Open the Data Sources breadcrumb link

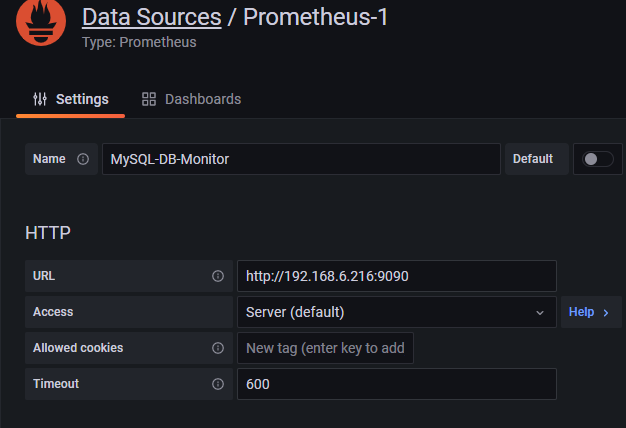[x=152, y=17]
